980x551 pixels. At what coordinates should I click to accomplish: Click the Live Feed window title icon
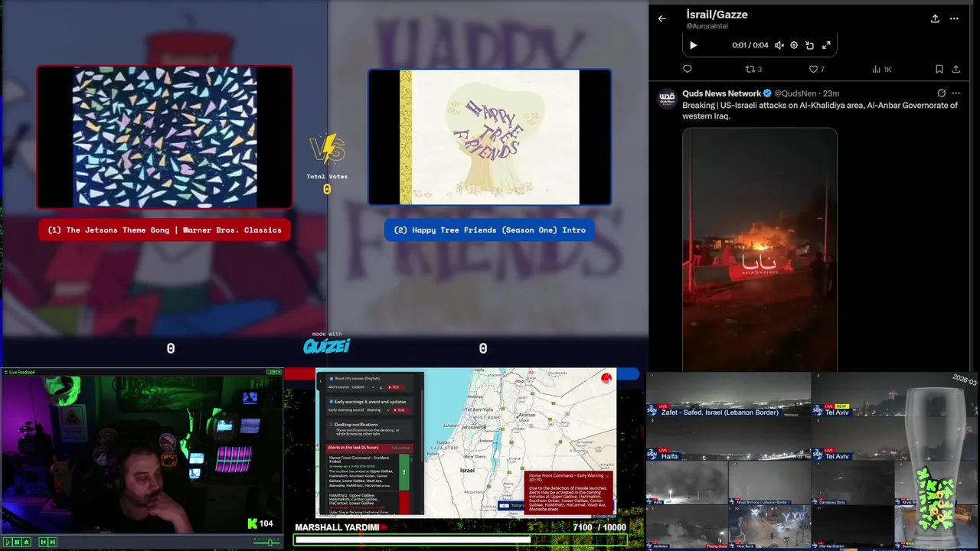pyautogui.click(x=5, y=372)
